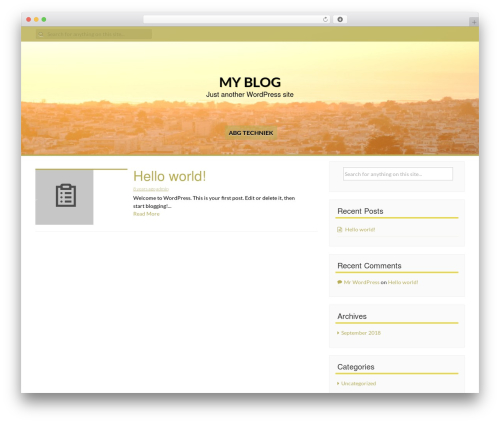500x423 pixels.
Task: Click the clipboard post thumbnail placeholder
Action: point(64,197)
